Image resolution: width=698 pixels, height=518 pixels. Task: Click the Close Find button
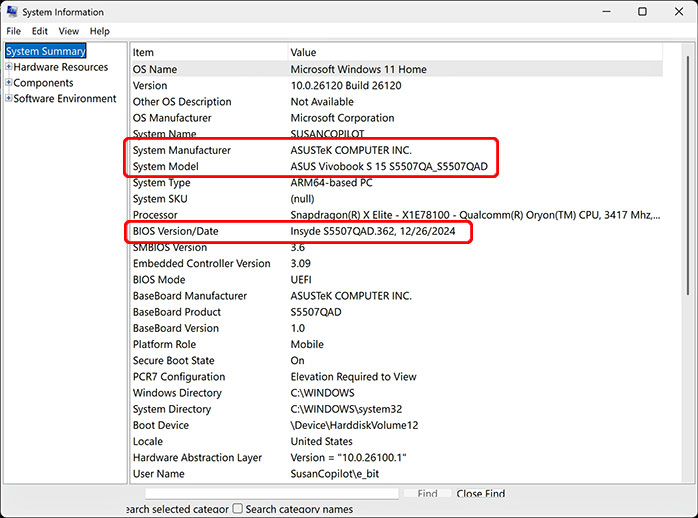(x=481, y=494)
